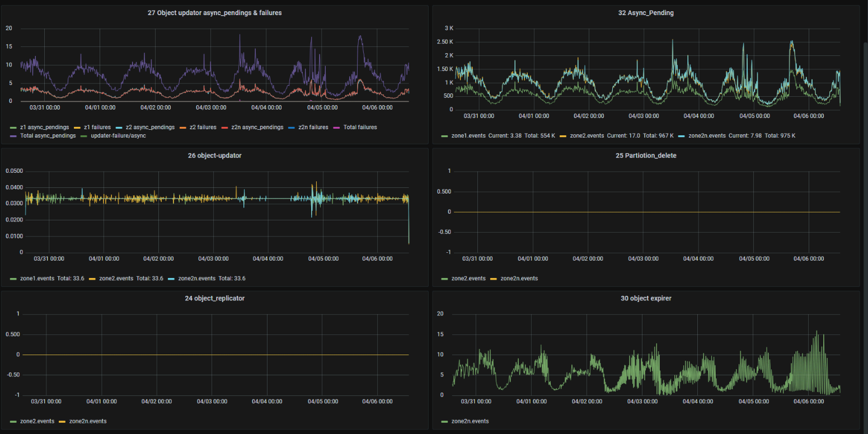Click the yellow swatch of zone2.events in Async_Pending
This screenshot has height=434, width=868.
point(564,135)
